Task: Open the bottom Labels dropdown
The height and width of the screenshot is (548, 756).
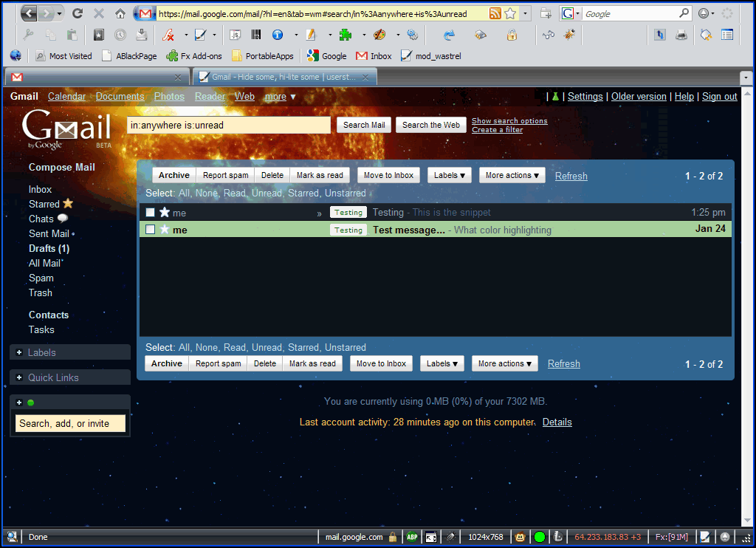Action: point(441,363)
